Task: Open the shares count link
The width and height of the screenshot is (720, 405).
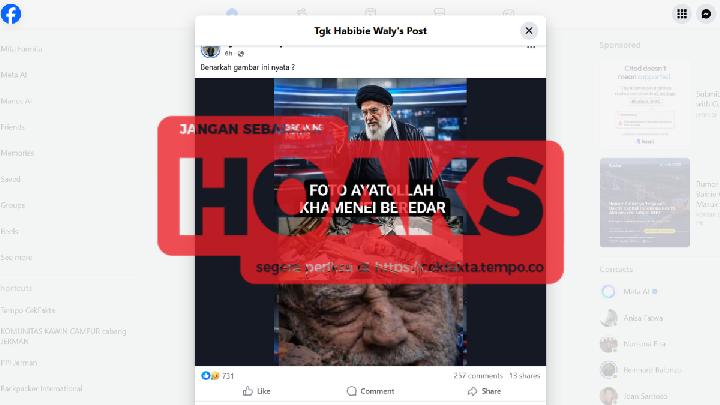Action: [525, 376]
